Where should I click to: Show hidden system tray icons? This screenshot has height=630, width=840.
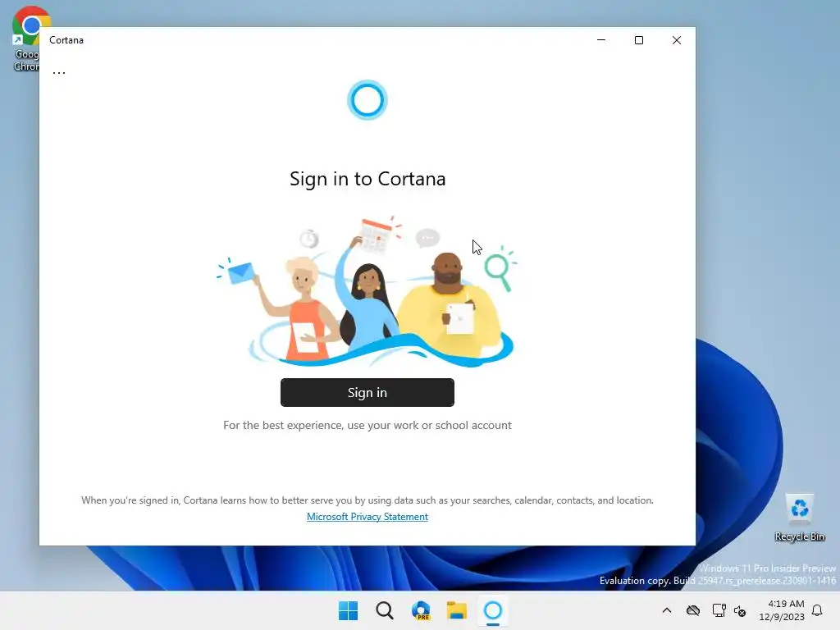click(x=666, y=610)
